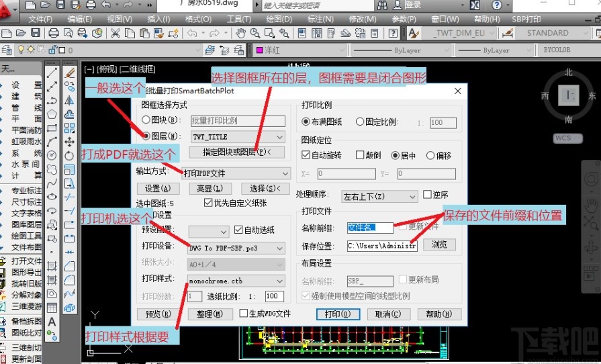Open the 处理顺序 左右上下(Z) dropdown
The image size is (601, 364).
(379, 197)
